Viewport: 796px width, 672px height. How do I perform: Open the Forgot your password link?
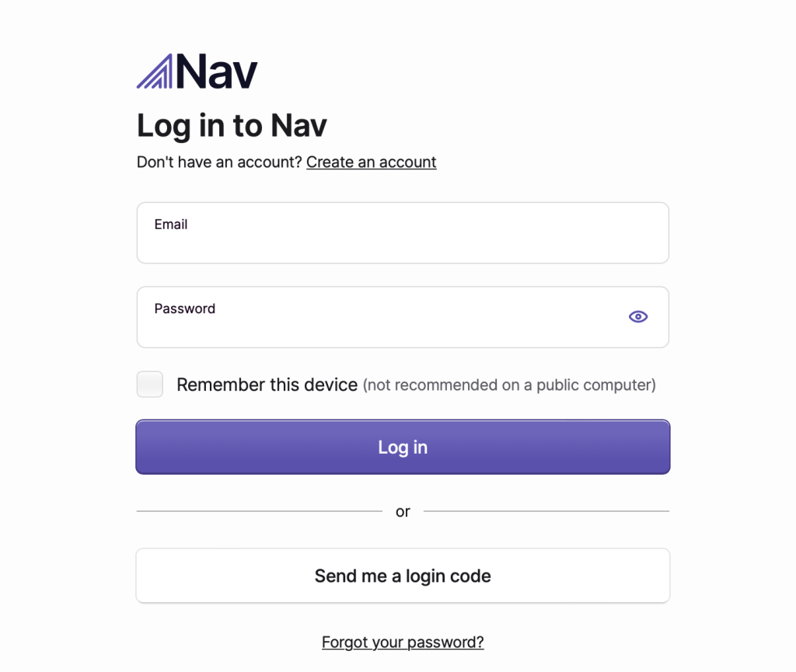(403, 642)
